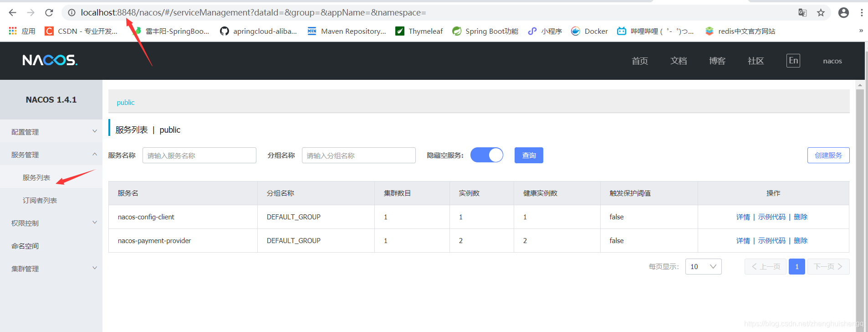This screenshot has height=332, width=868.
Task: Select 订阅者列表 in the sidebar
Action: [x=40, y=200]
